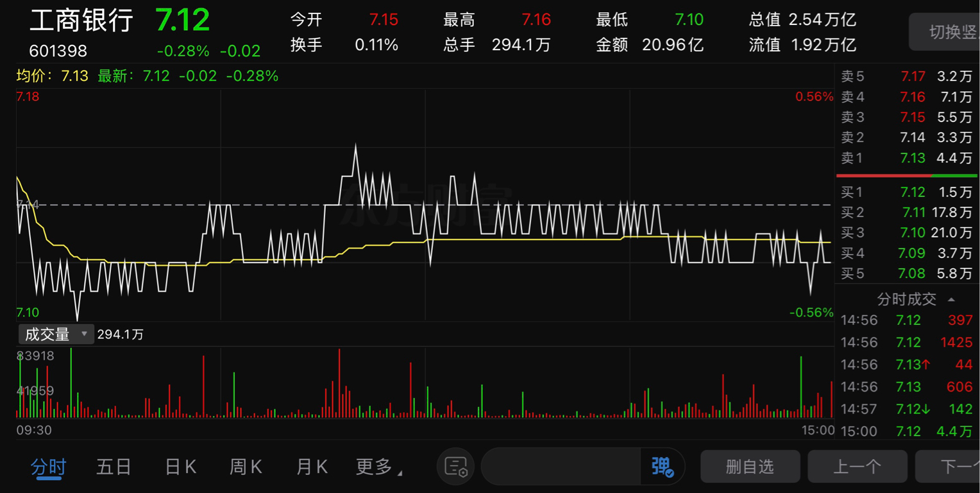Click the buy-sell ratio bar
The image size is (980, 493).
pos(907,175)
